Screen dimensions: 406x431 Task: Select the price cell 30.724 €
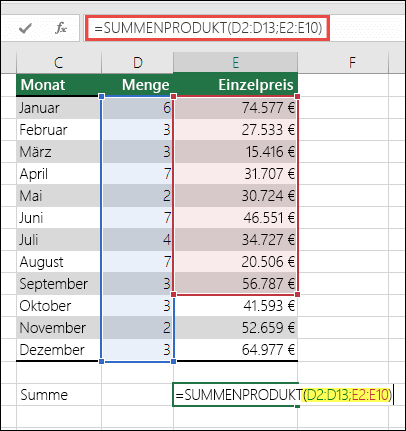235,196
